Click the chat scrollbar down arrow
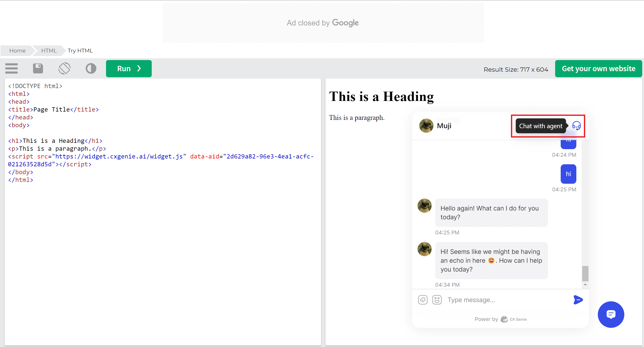This screenshot has height=347, width=644. [x=585, y=285]
